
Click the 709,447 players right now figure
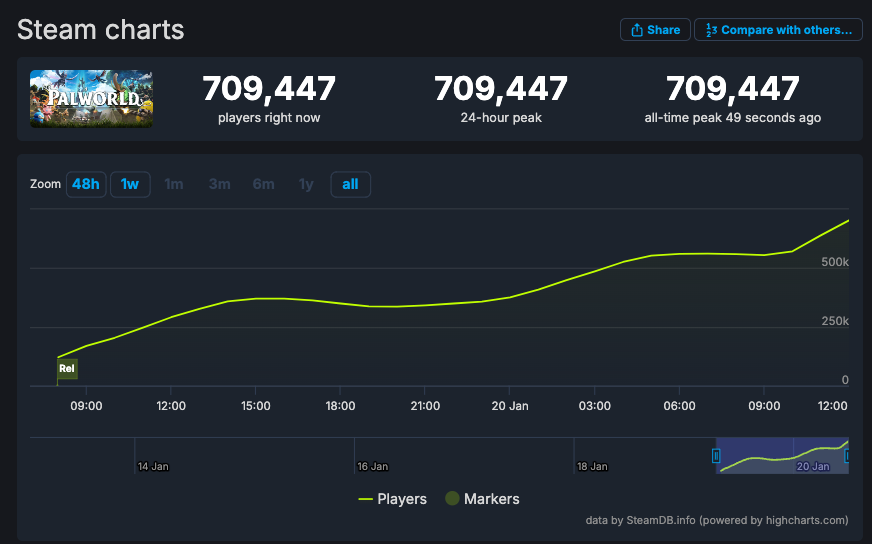click(x=269, y=89)
